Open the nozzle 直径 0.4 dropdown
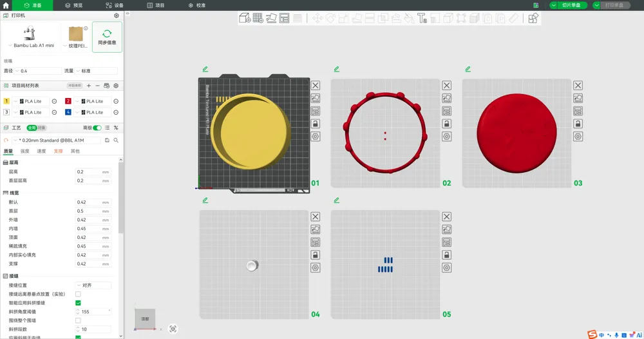 click(x=38, y=71)
